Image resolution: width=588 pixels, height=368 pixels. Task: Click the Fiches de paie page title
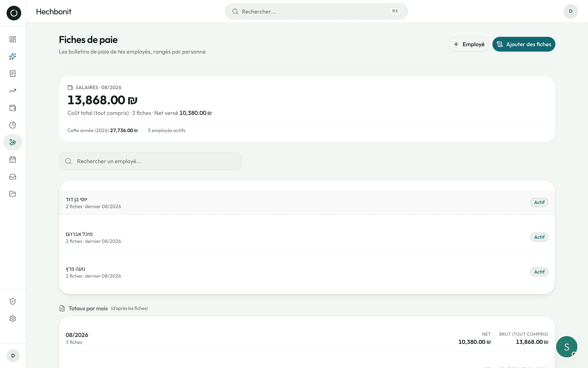coord(88,40)
